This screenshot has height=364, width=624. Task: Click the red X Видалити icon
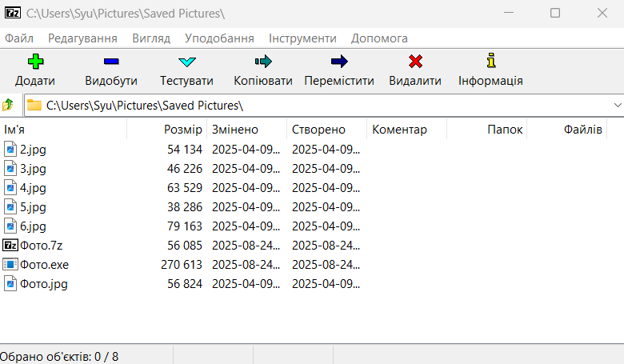tap(414, 62)
